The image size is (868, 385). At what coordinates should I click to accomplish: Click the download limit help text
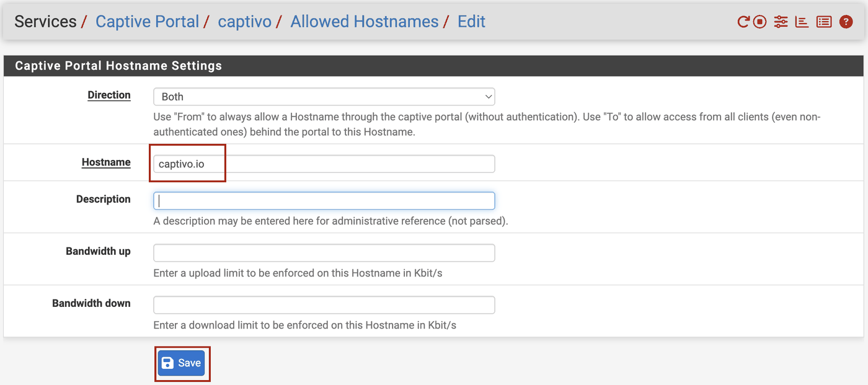(x=304, y=325)
